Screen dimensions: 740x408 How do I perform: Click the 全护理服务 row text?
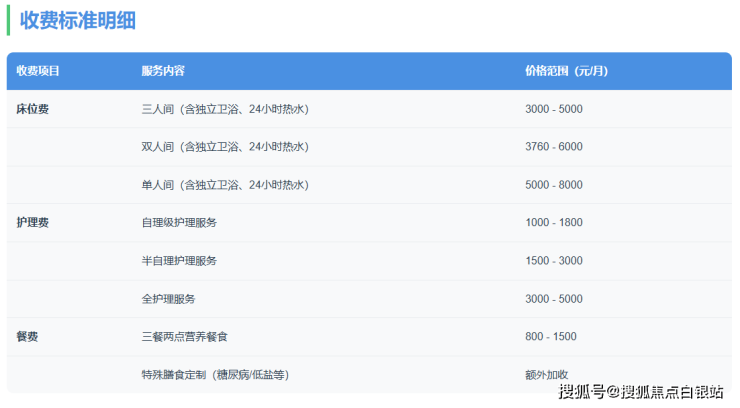coord(168,299)
